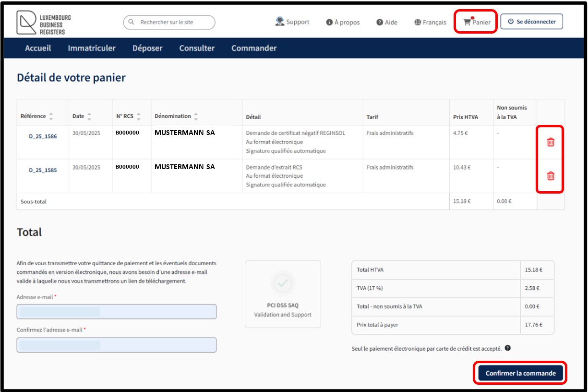Sort the table by N° RCS column
This screenshot has height=392, width=588.
click(x=139, y=116)
